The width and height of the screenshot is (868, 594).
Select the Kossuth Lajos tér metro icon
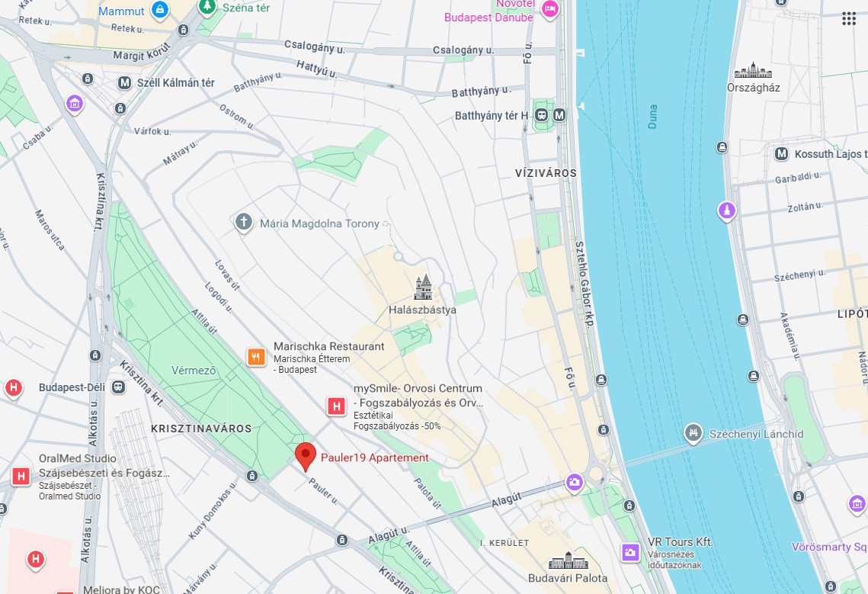781,153
